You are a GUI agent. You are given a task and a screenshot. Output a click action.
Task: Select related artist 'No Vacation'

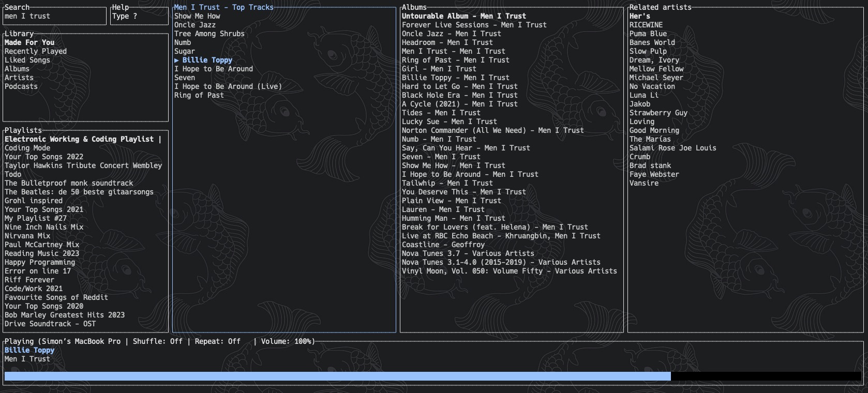pyautogui.click(x=652, y=86)
